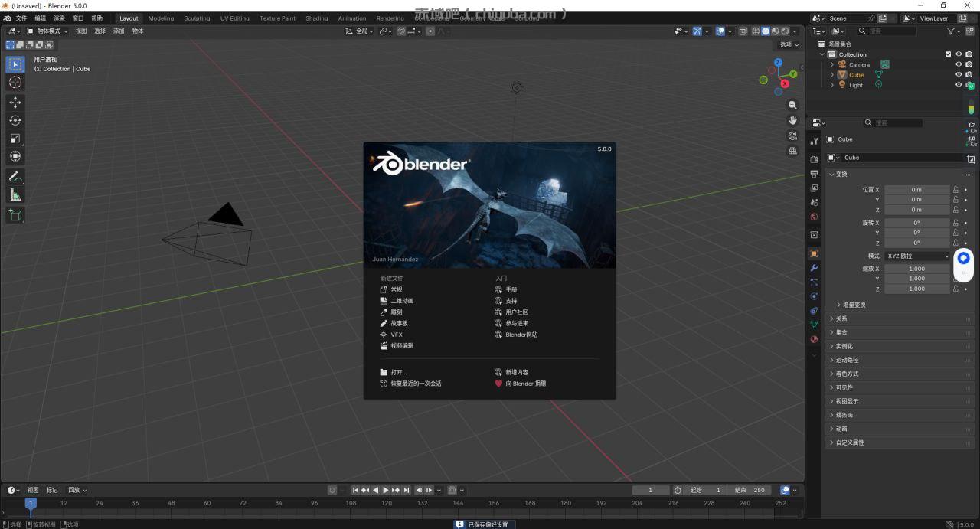Adjust the 缩放 X value slider
The height and width of the screenshot is (529, 980).
point(916,268)
